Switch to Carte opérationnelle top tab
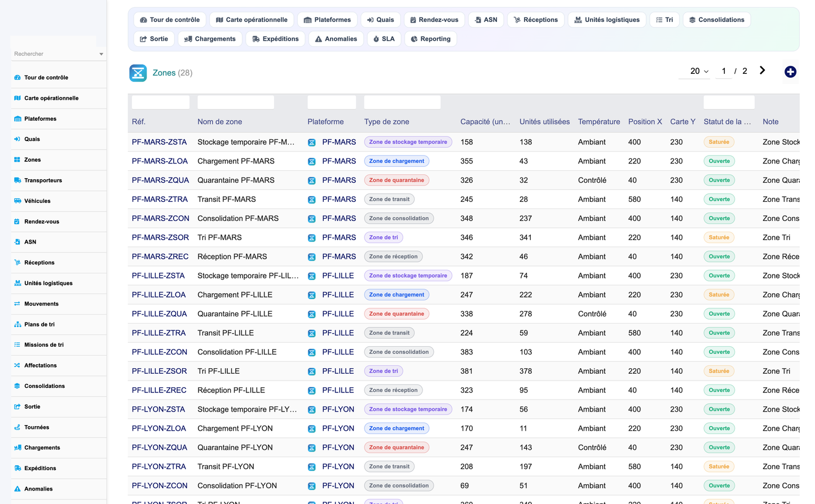 [x=252, y=20]
